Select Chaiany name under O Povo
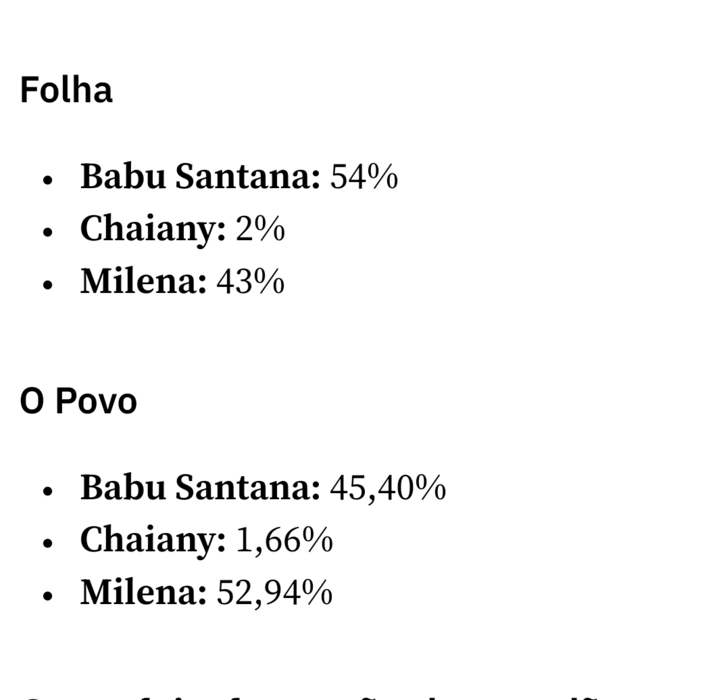 [x=153, y=540]
